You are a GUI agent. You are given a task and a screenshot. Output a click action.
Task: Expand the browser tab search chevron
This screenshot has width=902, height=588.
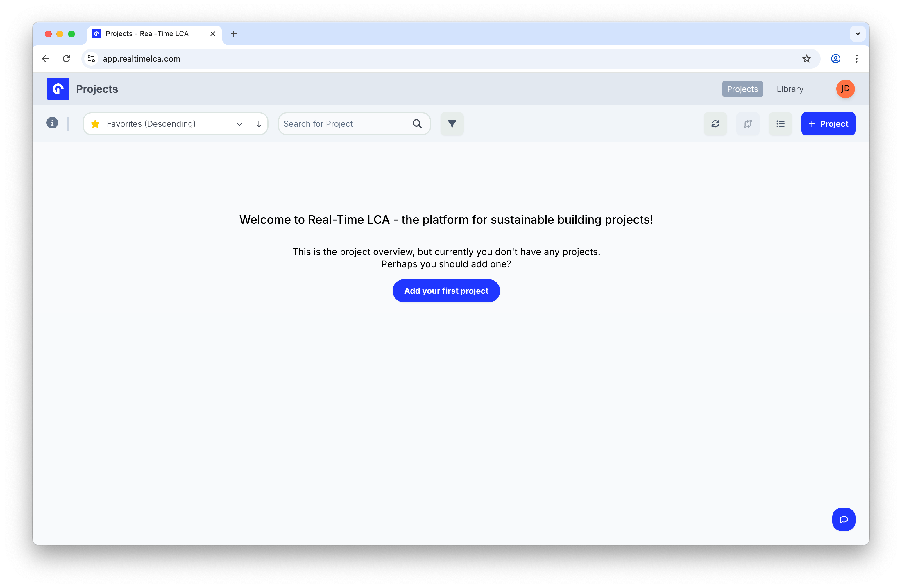(x=858, y=34)
